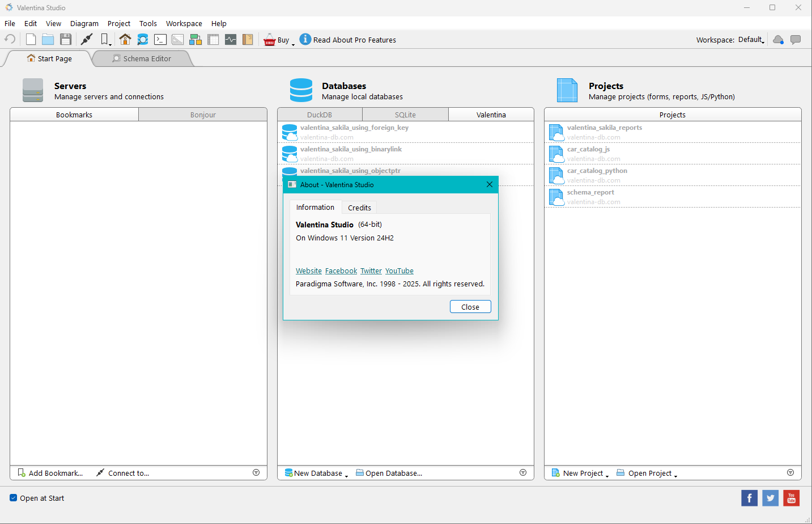
Task: Open the Diagram menu
Action: click(84, 23)
